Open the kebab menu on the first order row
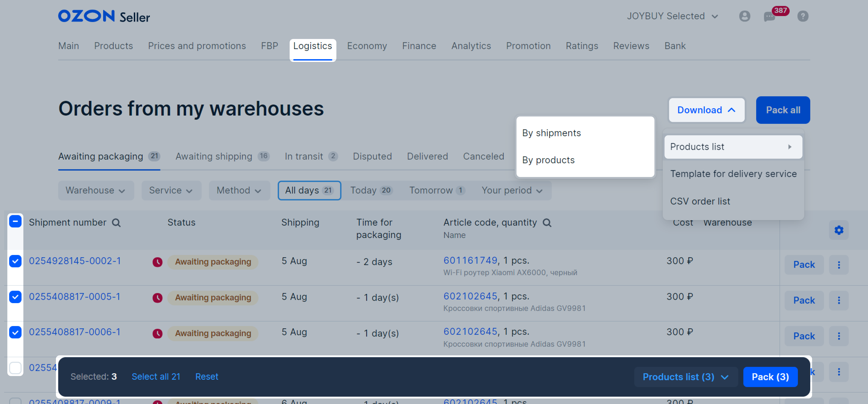Image resolution: width=868 pixels, height=404 pixels. tap(839, 265)
